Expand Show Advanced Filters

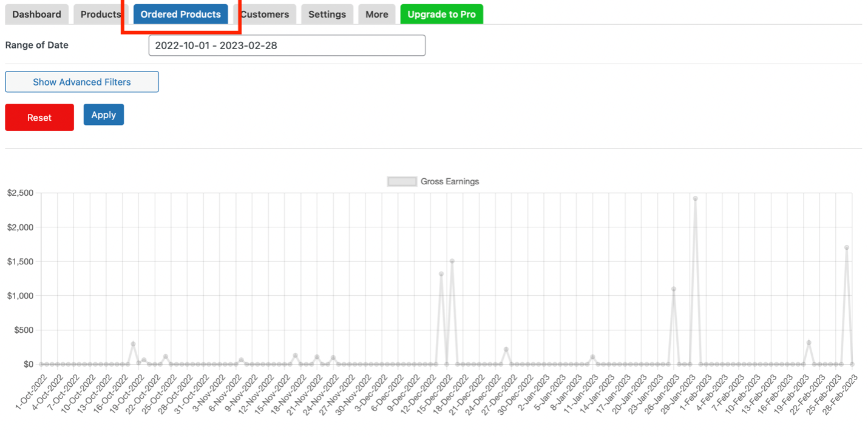pos(82,82)
